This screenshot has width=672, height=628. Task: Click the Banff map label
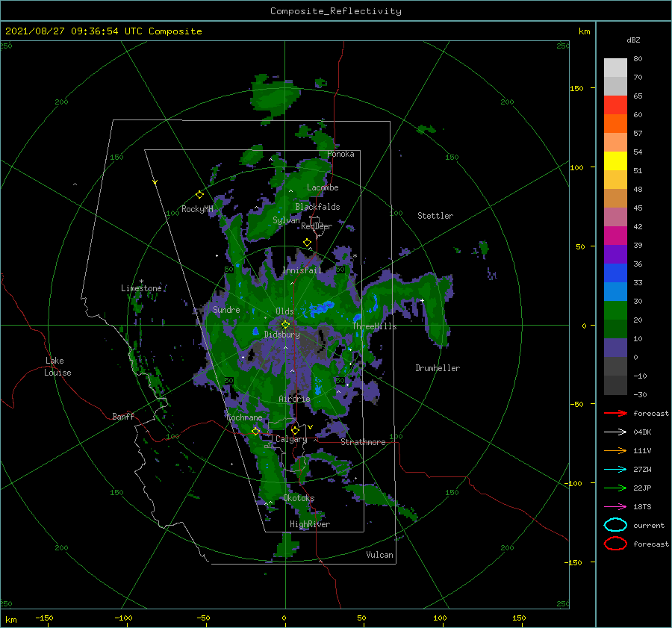tap(123, 416)
